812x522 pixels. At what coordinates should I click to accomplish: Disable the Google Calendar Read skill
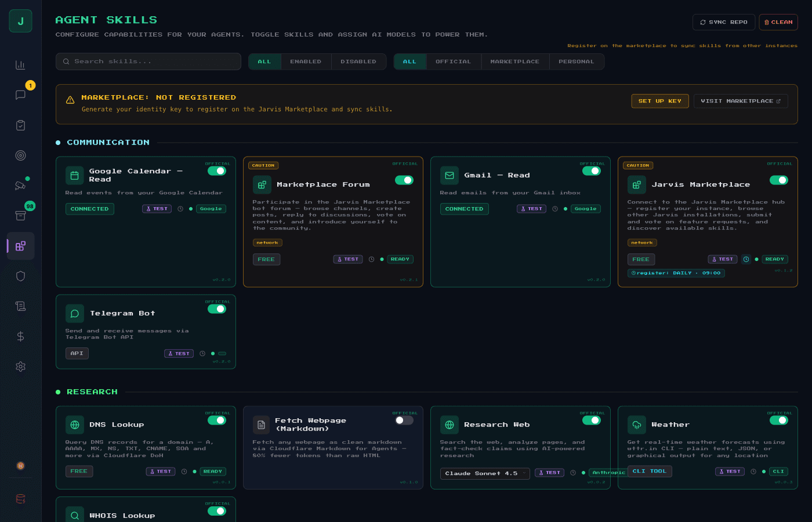217,171
